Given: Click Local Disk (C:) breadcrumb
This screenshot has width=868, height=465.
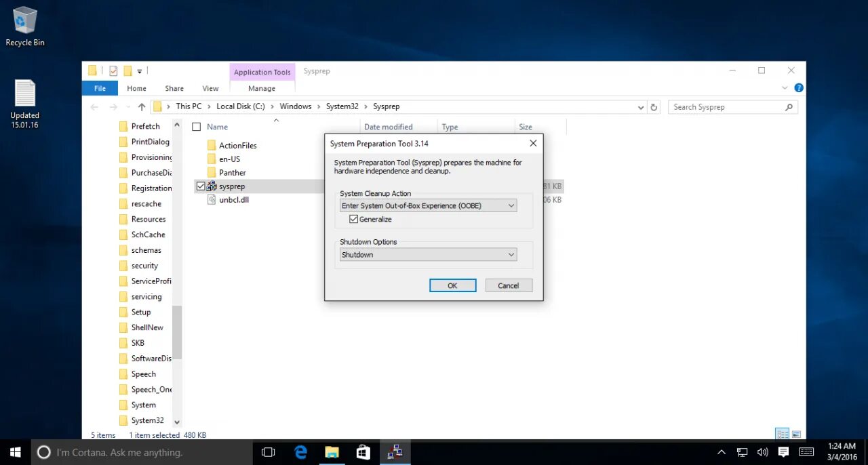Looking at the screenshot, I should point(241,106).
